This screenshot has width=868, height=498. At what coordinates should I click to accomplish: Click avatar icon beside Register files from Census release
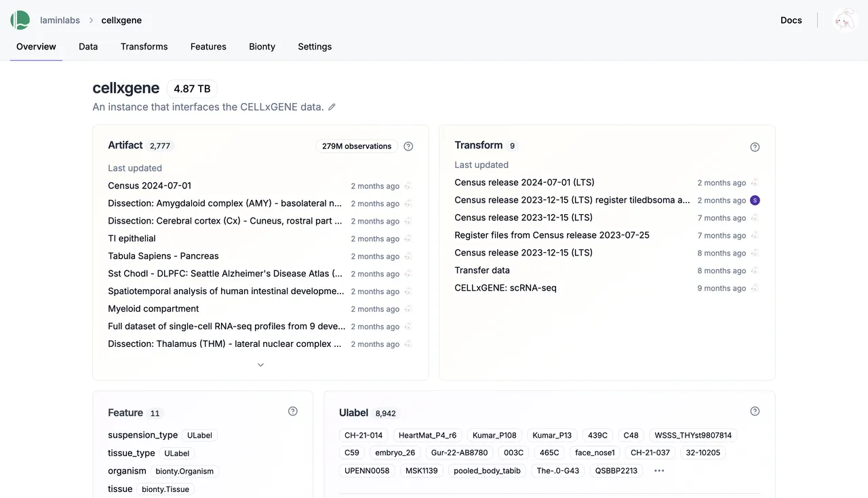tap(755, 235)
